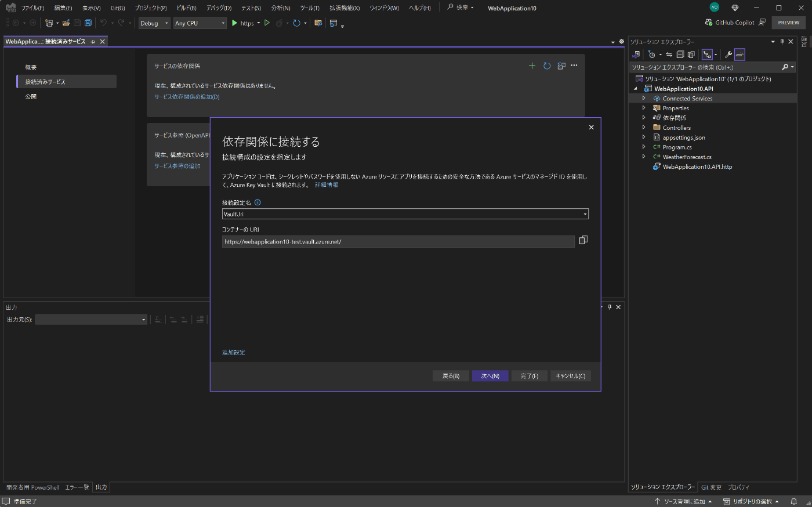Image resolution: width=812 pixels, height=507 pixels.
Task: Click the restore dependencies icon next to refresh
Action: click(x=561, y=66)
